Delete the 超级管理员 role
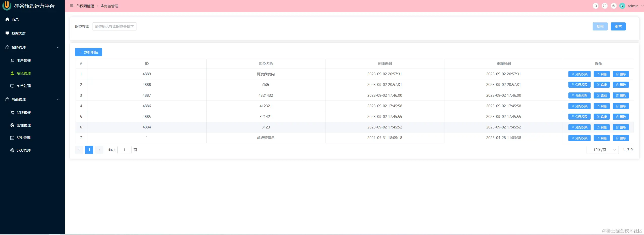The image size is (644, 235). (x=621, y=138)
